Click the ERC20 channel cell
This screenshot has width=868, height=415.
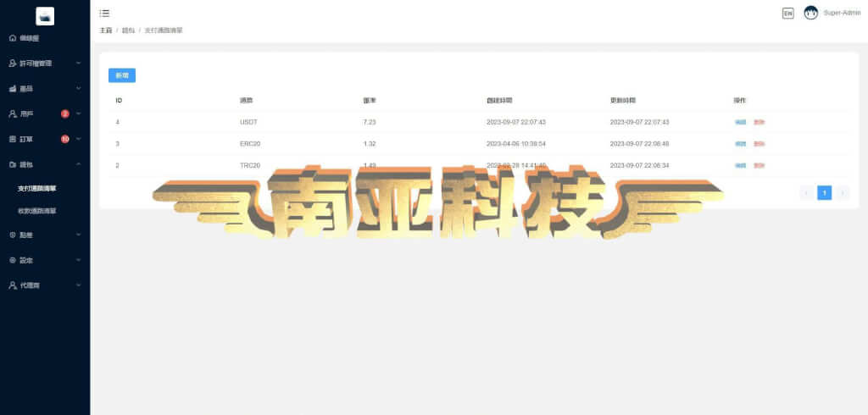coord(250,144)
